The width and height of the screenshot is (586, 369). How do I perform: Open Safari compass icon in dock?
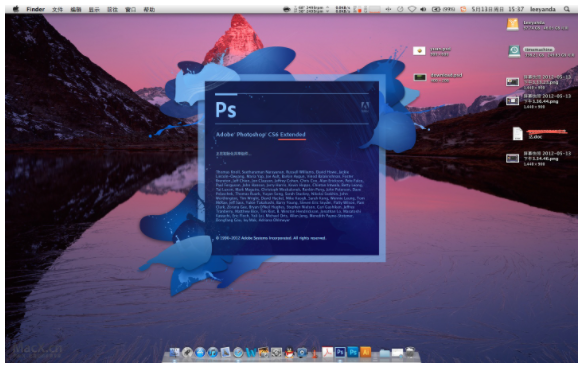pos(238,352)
